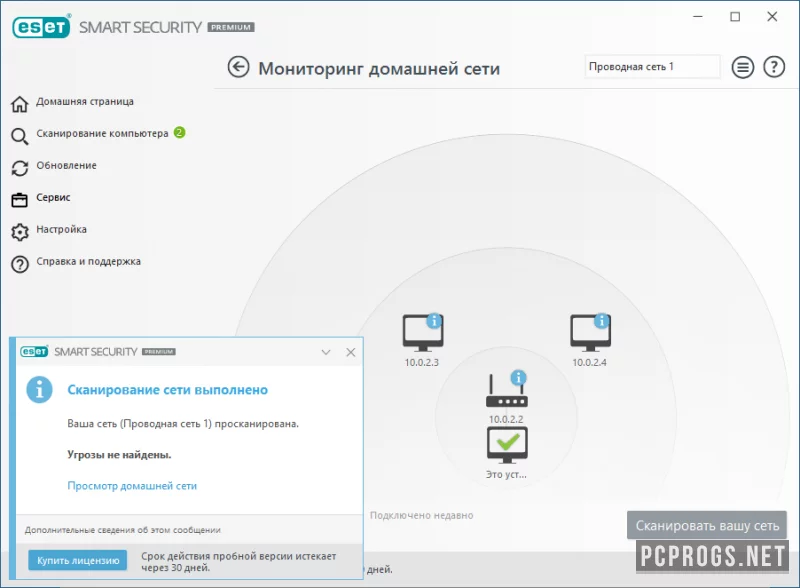The height and width of the screenshot is (588, 800).
Task: Click Купить лицензию button
Action: (x=78, y=560)
